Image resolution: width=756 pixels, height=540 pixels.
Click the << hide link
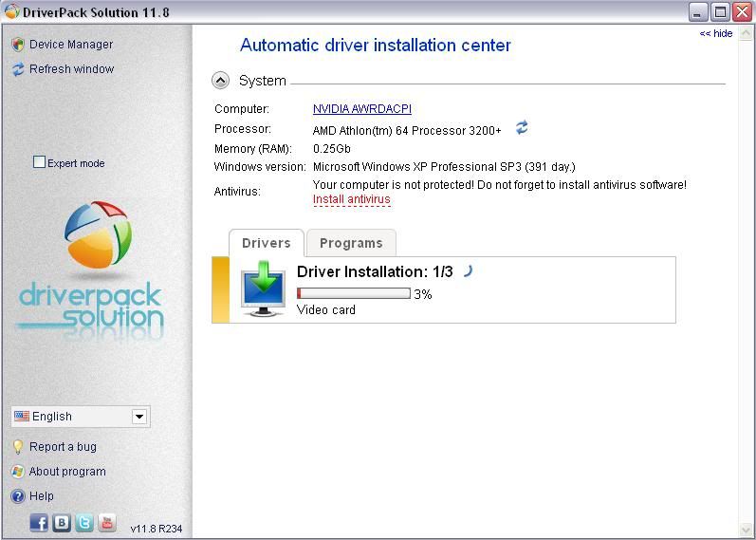716,33
